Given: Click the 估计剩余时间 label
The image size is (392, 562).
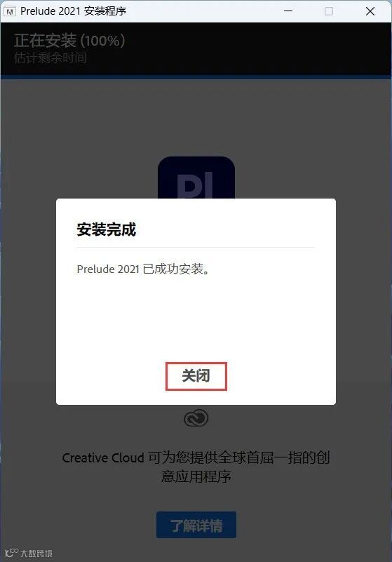Looking at the screenshot, I should click(50, 58).
